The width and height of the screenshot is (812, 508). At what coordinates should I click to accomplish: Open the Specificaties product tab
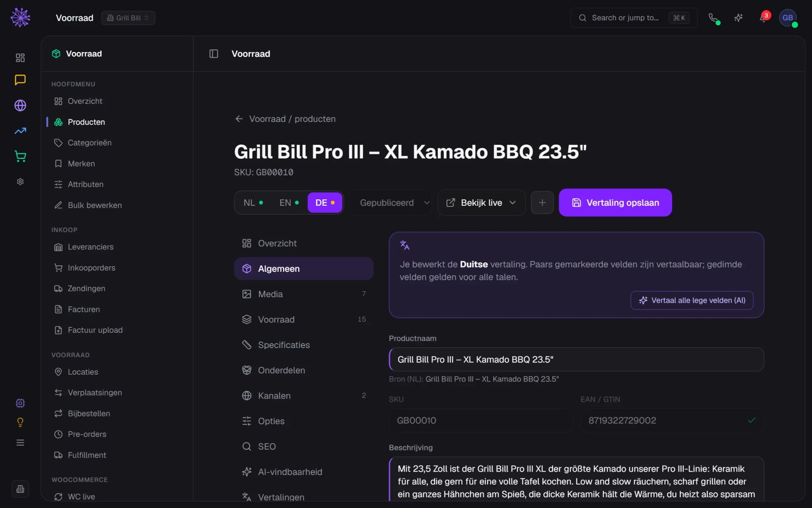click(x=304, y=345)
